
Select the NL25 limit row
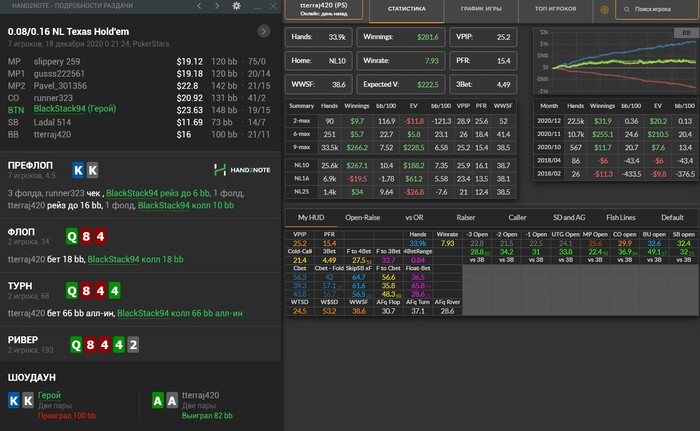[x=400, y=192]
